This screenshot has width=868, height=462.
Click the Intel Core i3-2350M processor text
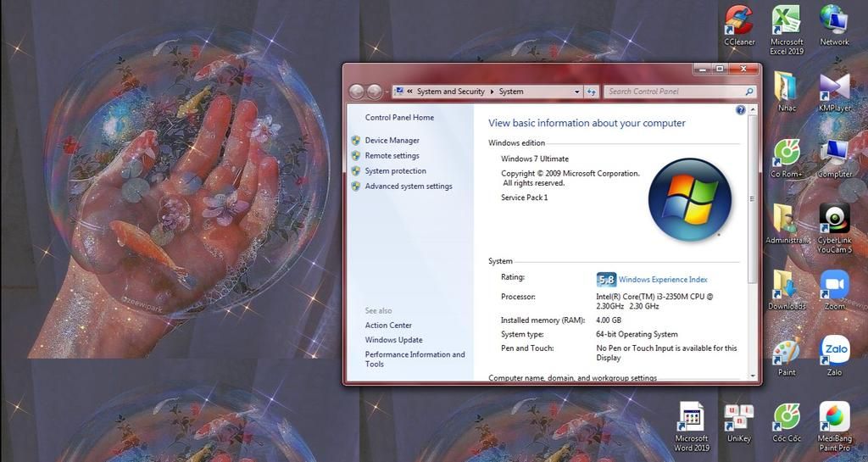pos(655,301)
